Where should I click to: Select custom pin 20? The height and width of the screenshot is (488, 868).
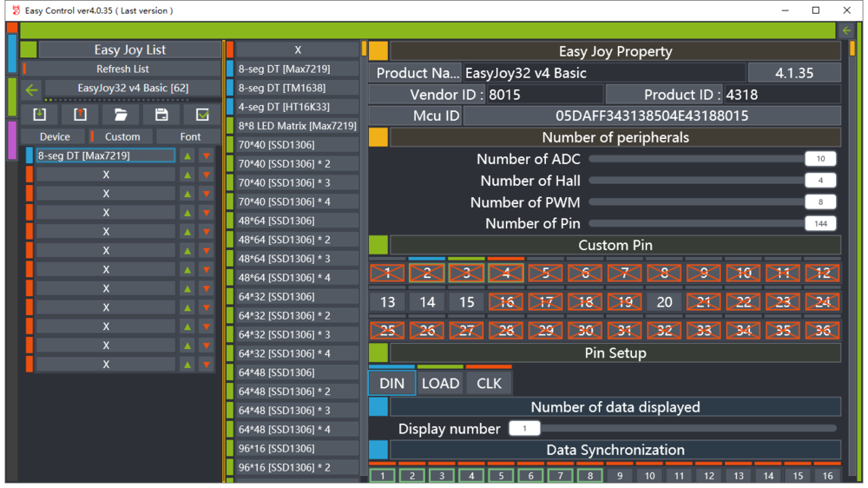click(664, 302)
